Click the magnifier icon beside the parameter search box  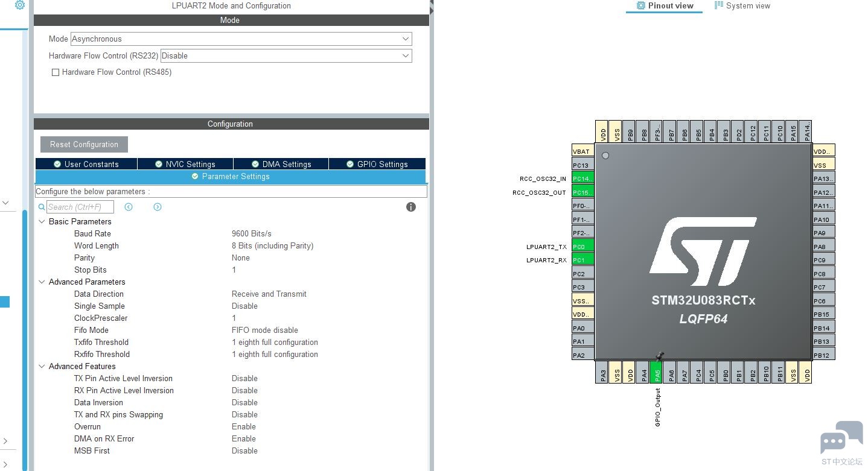[42, 207]
